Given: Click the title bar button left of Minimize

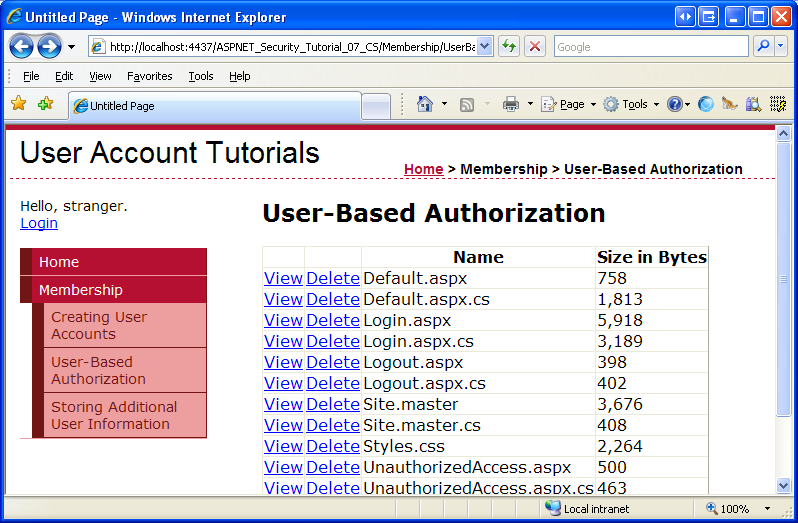Looking at the screenshot, I should 708,17.
